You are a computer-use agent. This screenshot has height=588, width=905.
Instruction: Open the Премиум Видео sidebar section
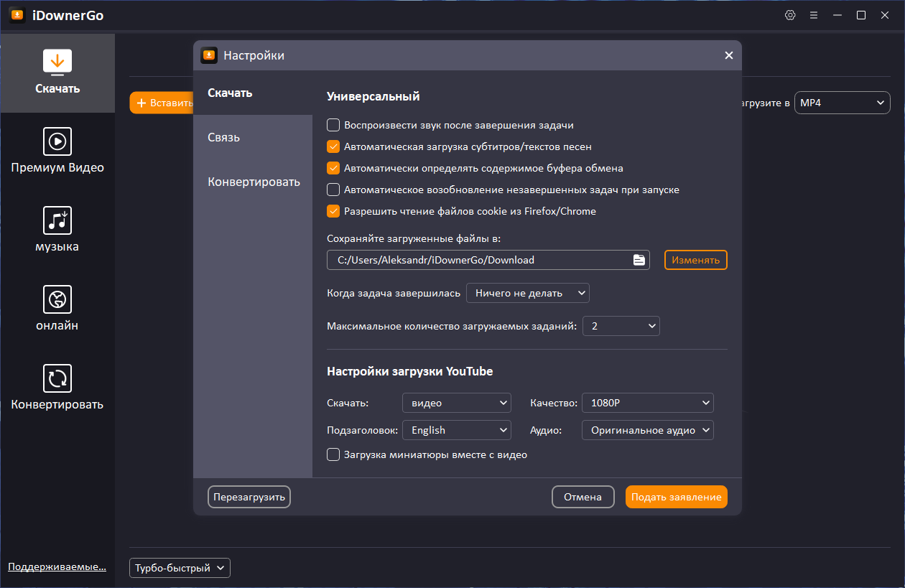57,151
